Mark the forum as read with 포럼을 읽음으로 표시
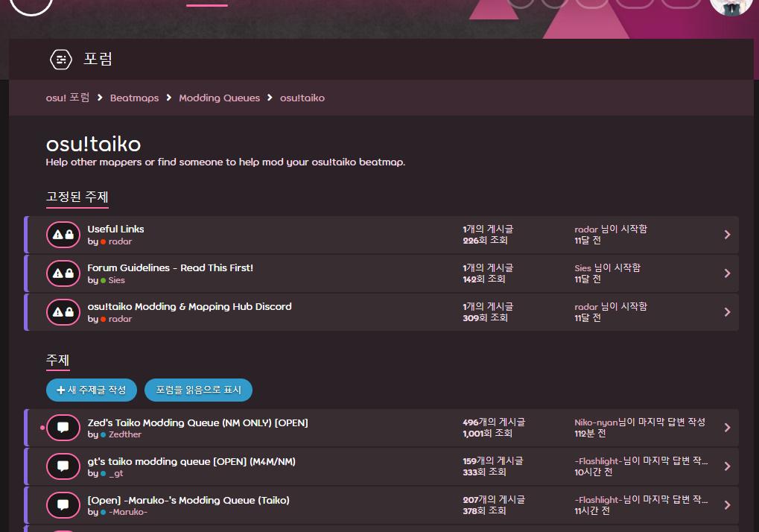Screen dimensions: 759x532 198,390
